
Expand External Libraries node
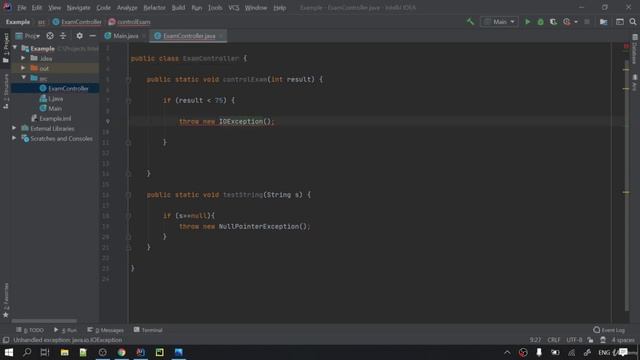coord(14,128)
